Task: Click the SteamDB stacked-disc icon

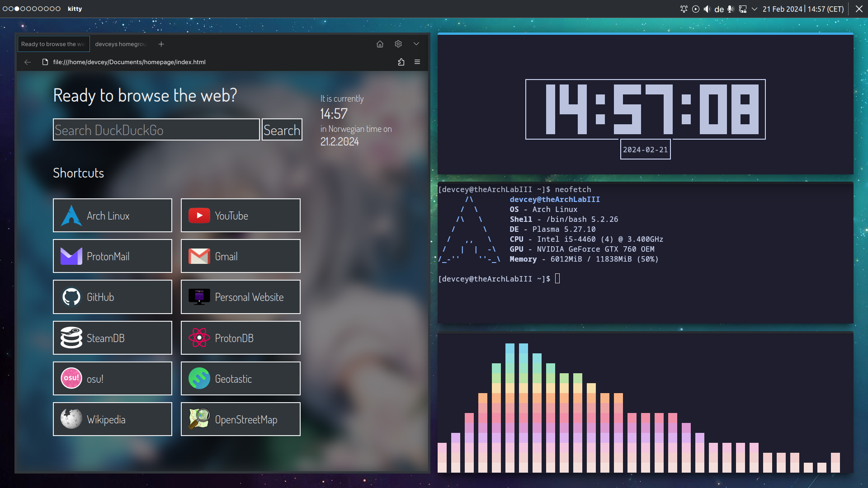Action: [71, 338]
